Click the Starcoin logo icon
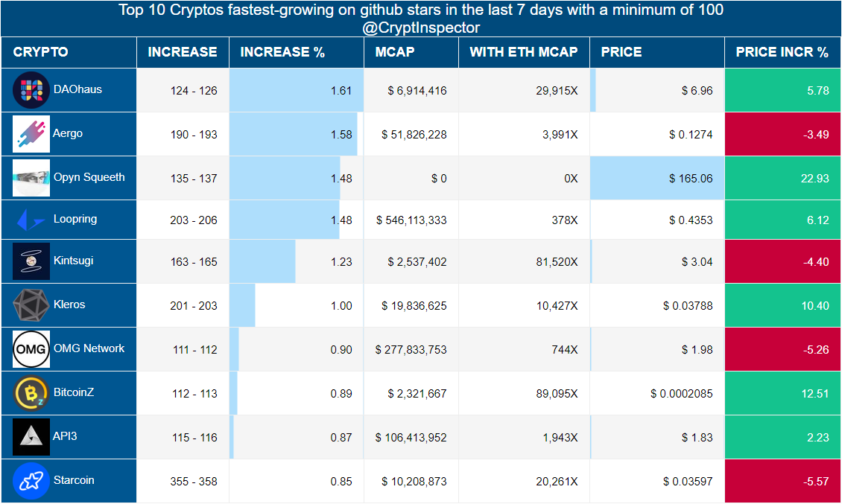Screen dimensions: 842x504 point(31,481)
